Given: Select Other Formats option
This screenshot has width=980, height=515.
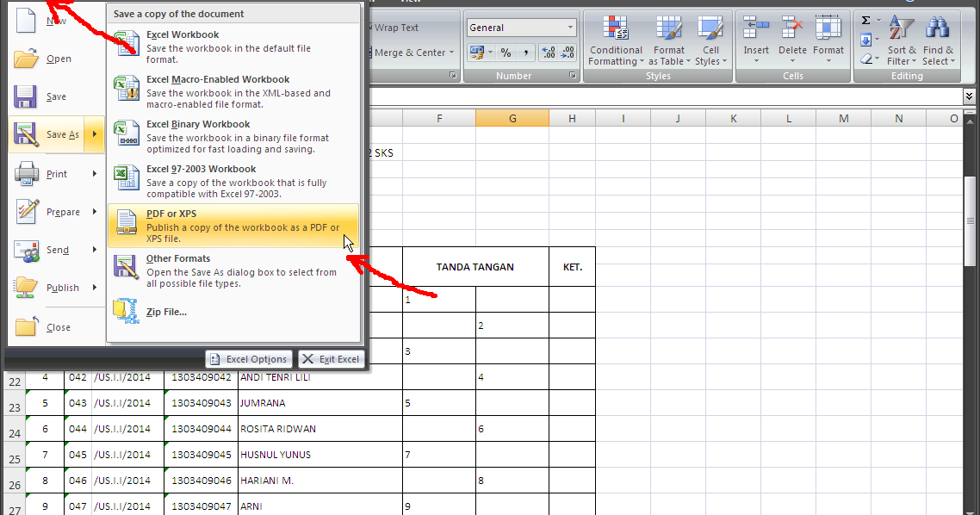Looking at the screenshot, I should (x=233, y=270).
